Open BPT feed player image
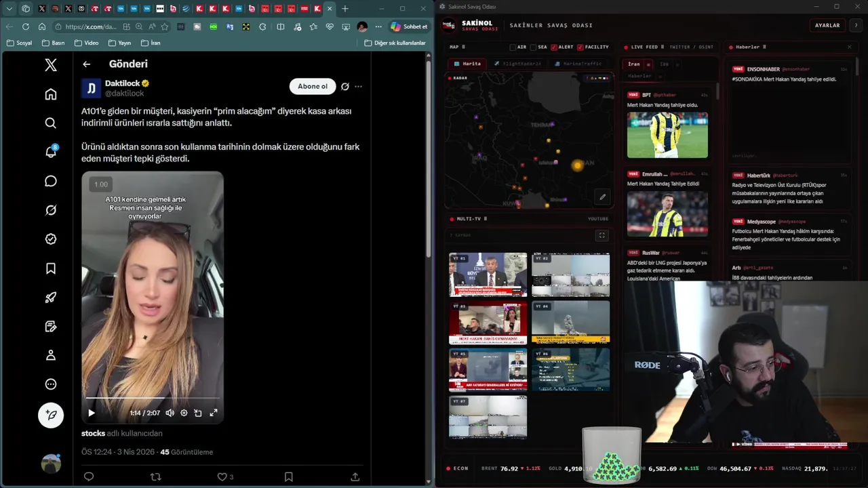Viewport: 868px width, 488px height. (667, 135)
